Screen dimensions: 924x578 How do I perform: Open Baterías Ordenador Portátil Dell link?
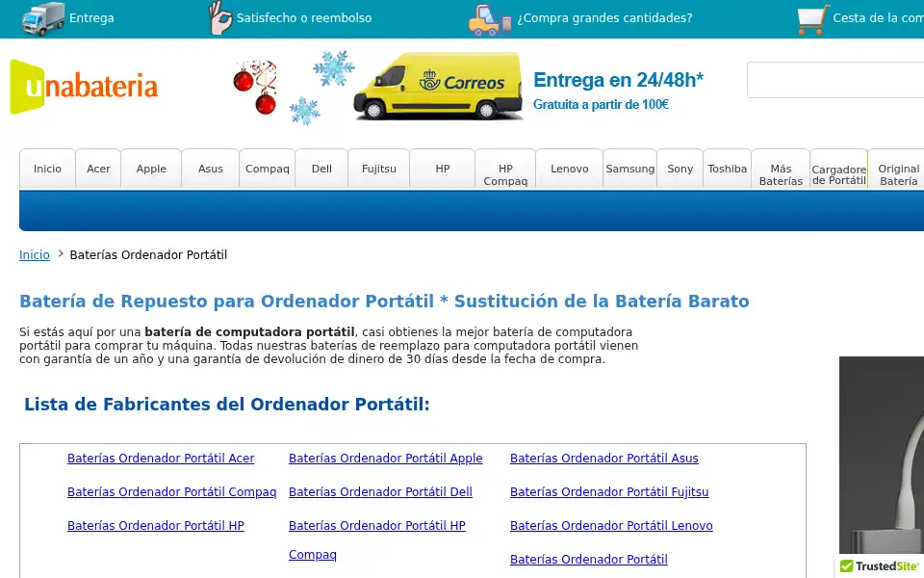(x=380, y=492)
